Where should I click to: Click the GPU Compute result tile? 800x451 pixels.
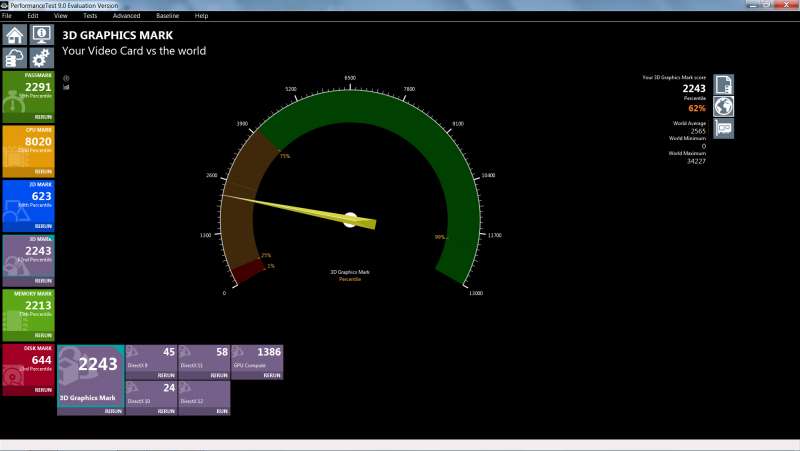point(257,360)
